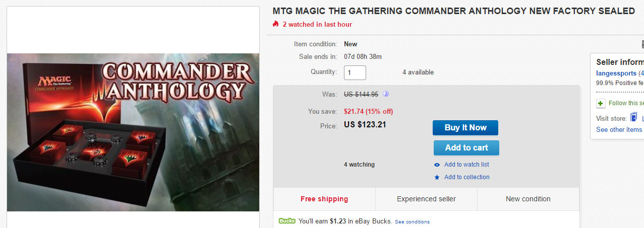This screenshot has width=644, height=228.
Task: Click the Quantity input field
Action: tap(355, 72)
